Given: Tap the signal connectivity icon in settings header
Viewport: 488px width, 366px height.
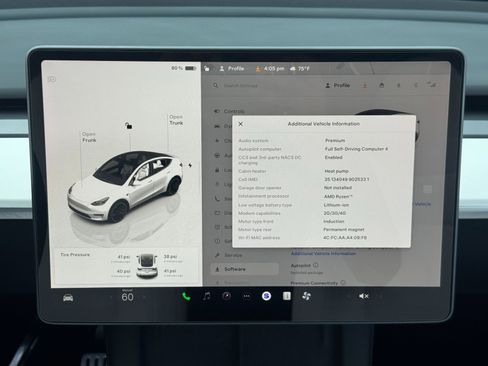Looking at the screenshot, I should 432,85.
